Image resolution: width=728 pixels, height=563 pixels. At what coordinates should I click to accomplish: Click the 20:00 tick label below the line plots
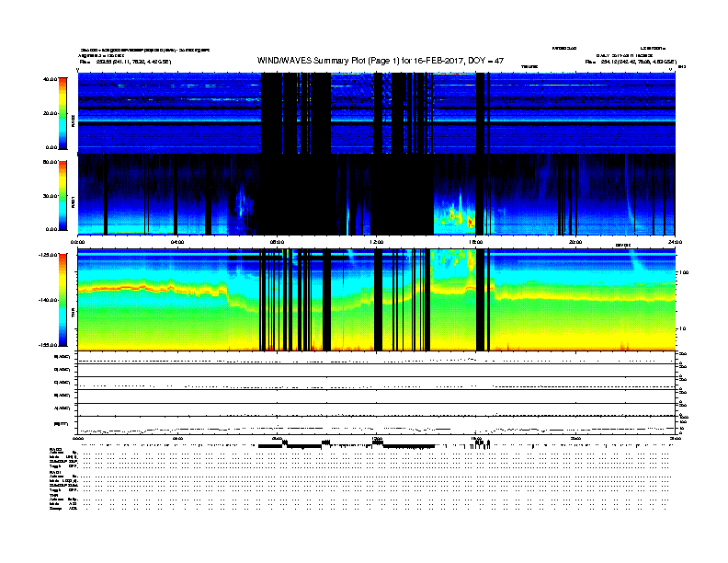575,438
